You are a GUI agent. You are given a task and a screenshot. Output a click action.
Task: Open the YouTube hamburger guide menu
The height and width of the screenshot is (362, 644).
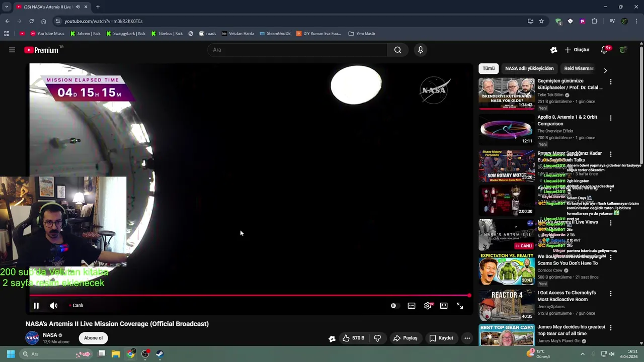(x=12, y=50)
